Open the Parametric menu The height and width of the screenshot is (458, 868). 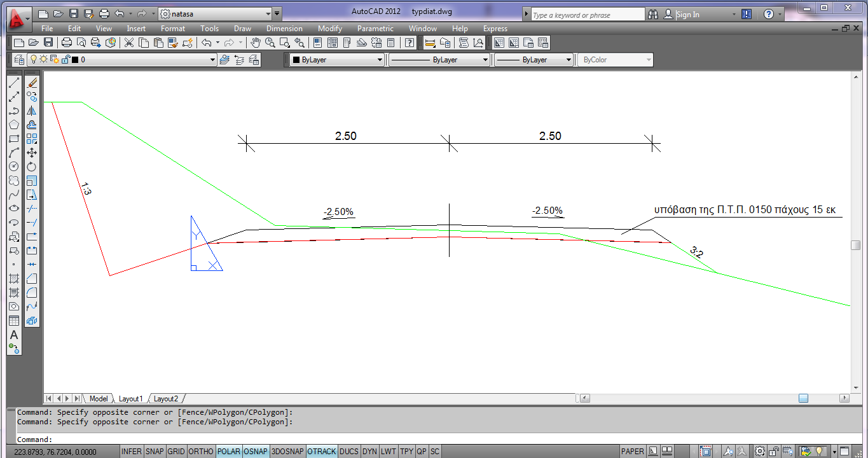coord(375,29)
